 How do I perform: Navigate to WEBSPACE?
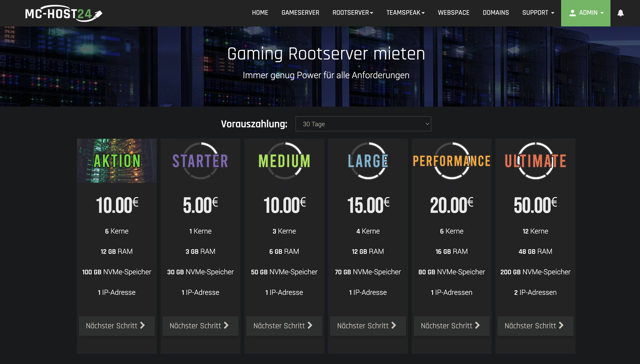click(454, 13)
